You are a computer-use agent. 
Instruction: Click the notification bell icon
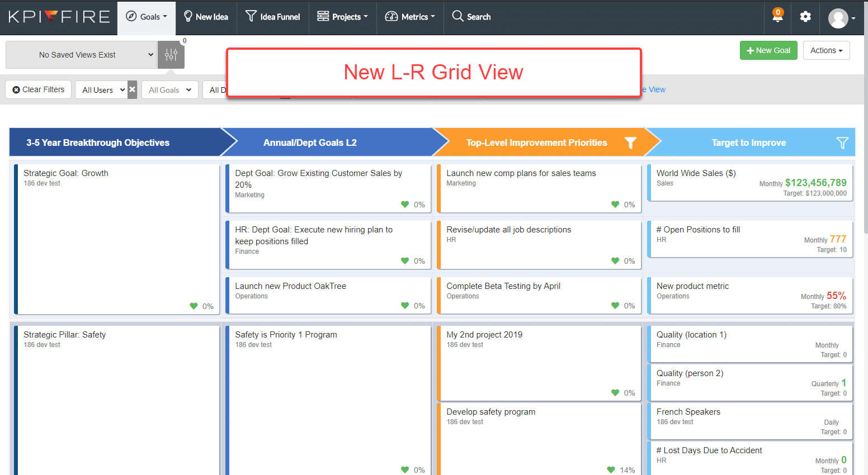pos(777,17)
